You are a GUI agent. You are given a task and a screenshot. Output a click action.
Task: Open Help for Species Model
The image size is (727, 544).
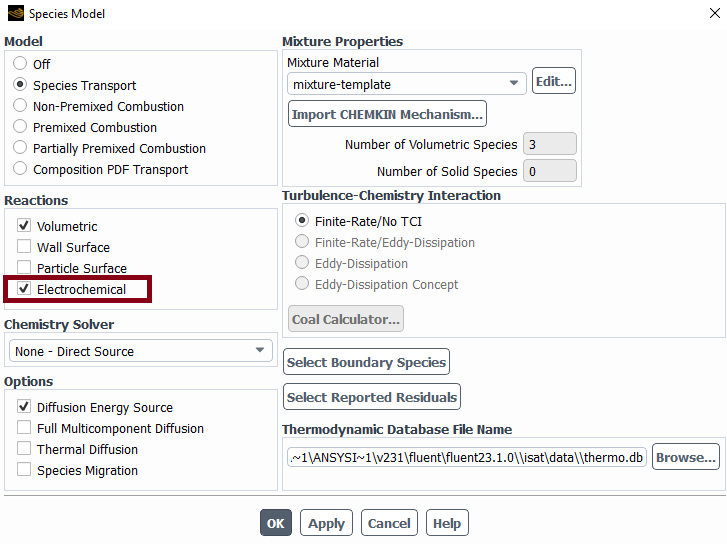point(447,523)
